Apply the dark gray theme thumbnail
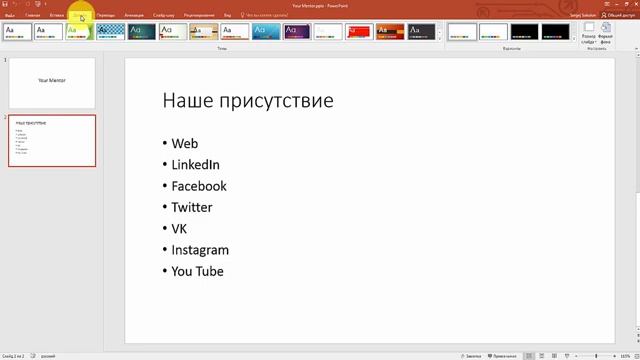640x360 pixels. 421,32
